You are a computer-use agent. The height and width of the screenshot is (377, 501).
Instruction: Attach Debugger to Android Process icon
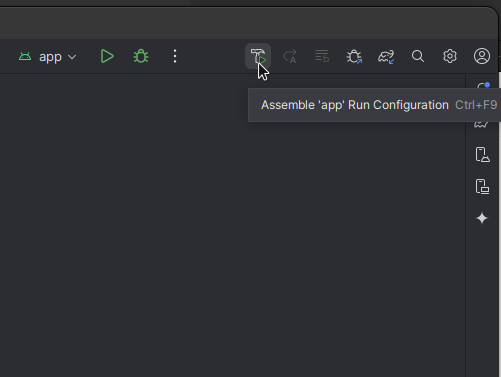coord(354,56)
